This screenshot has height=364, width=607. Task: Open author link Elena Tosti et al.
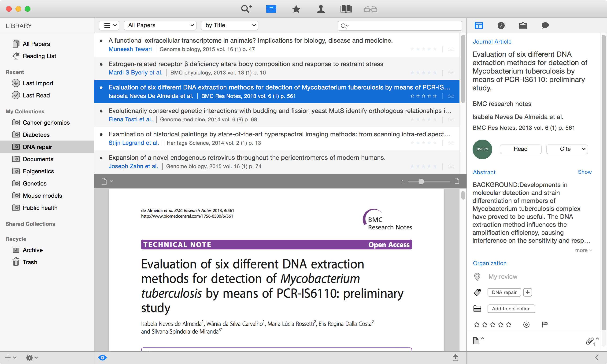click(x=130, y=119)
